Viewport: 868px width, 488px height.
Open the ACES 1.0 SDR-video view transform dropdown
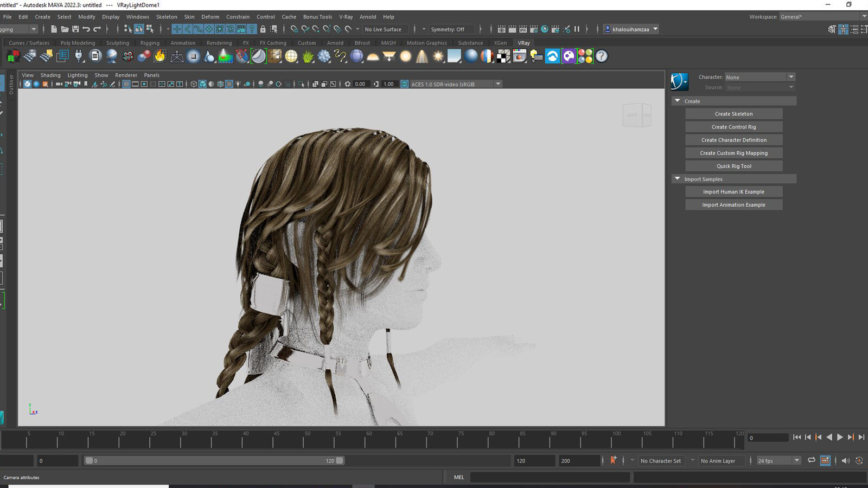click(x=456, y=84)
